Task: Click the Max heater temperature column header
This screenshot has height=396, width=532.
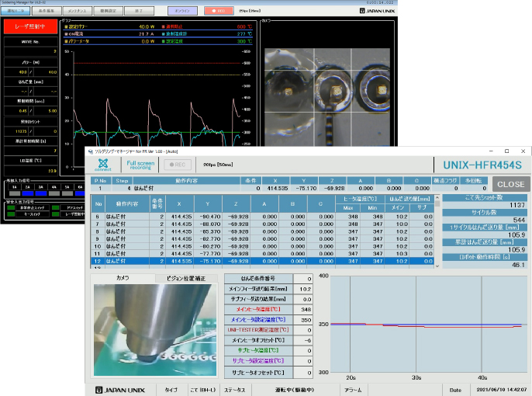Action: pyautogui.click(x=348, y=208)
